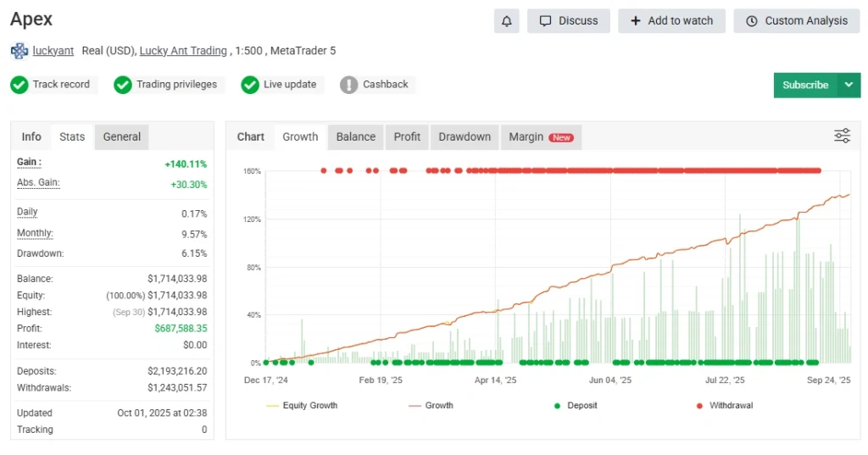
Task: Select the Margin chart tab
Action: [541, 136]
